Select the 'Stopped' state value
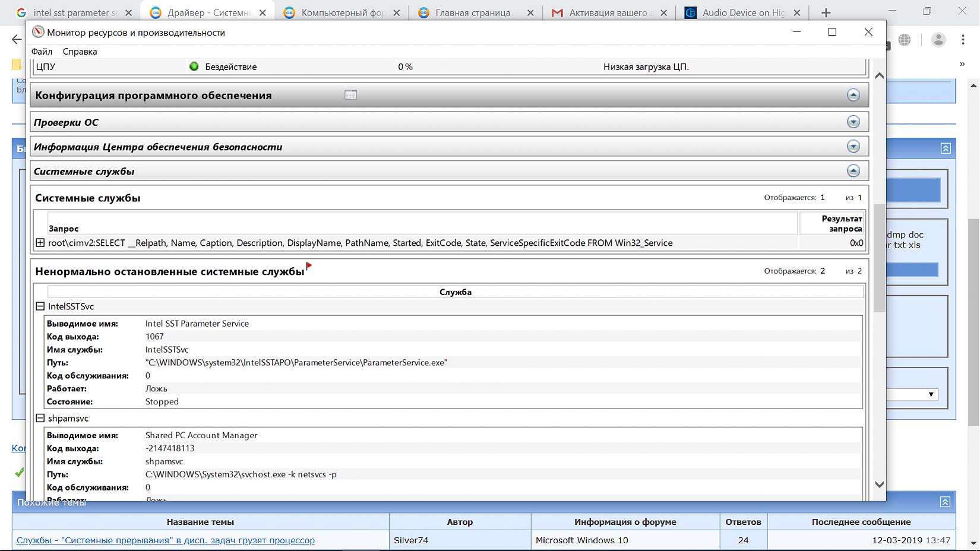The width and height of the screenshot is (980, 551). coord(162,402)
